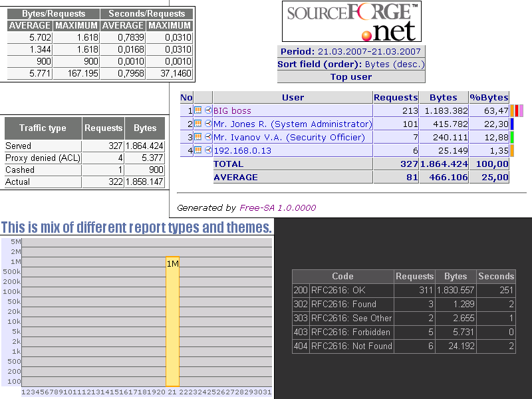Click the Bytes column header in user table
The image size is (532, 399).
point(444,97)
